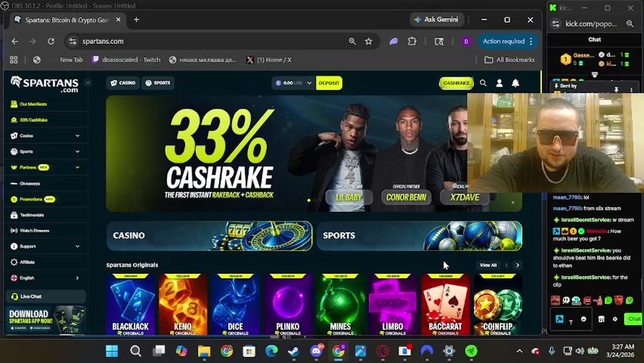Open the disassociated - Twitch bookmark
The width and height of the screenshot is (644, 363).
126,59
